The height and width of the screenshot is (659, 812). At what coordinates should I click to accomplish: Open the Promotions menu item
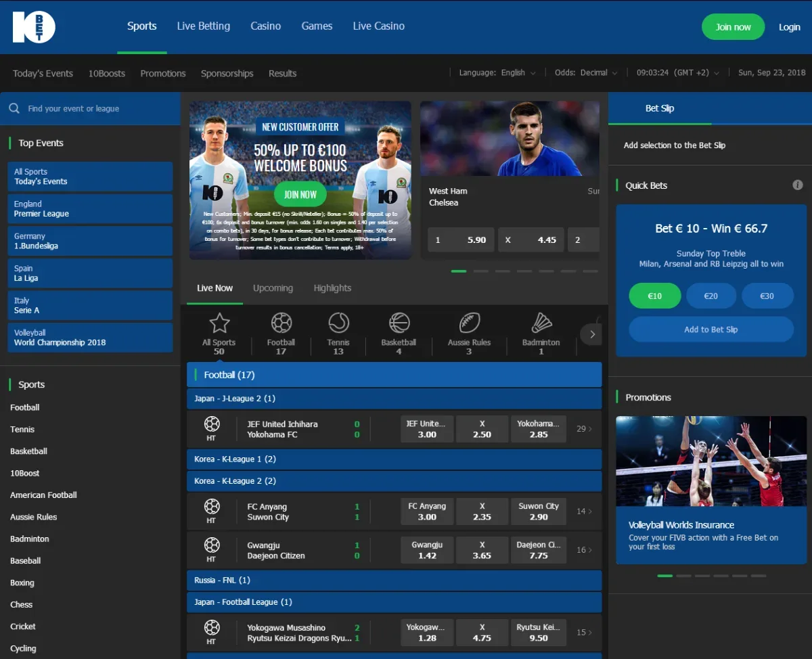[163, 73]
